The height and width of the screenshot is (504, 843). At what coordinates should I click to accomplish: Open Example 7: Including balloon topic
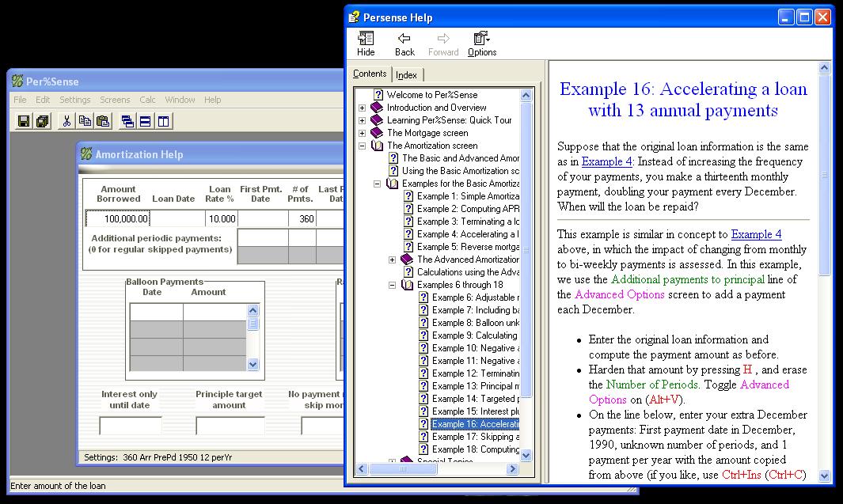[x=475, y=310]
